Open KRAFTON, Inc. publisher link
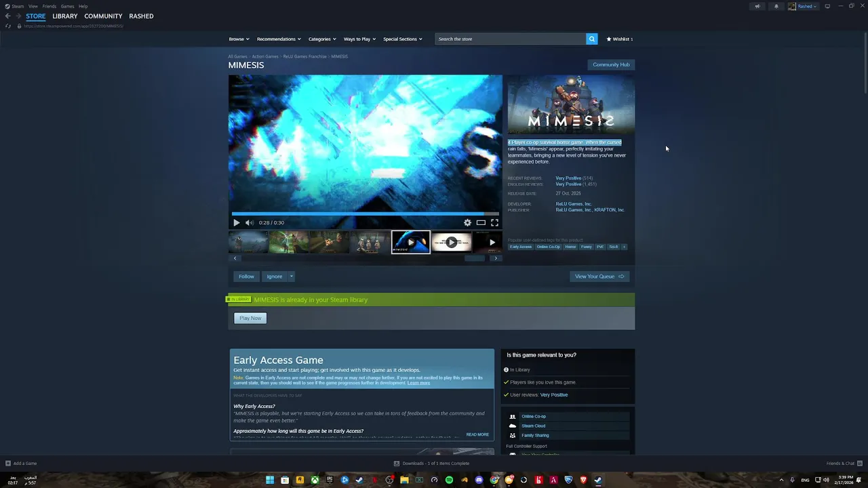 (610, 210)
